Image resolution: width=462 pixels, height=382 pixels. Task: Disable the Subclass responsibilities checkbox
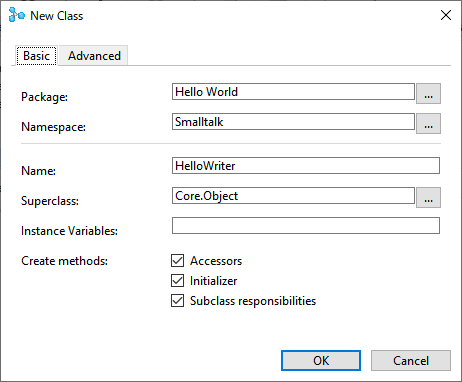pos(177,301)
